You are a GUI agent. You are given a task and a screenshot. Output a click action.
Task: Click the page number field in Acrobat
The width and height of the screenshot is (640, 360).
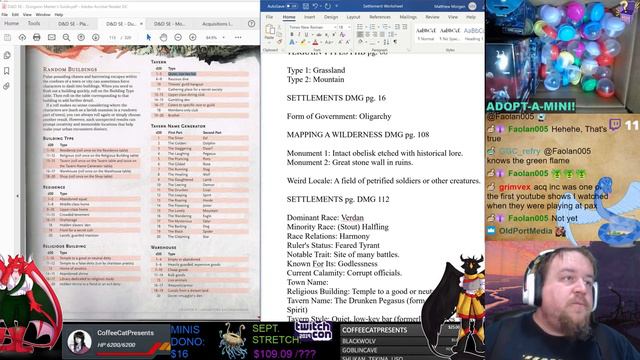pos(113,37)
